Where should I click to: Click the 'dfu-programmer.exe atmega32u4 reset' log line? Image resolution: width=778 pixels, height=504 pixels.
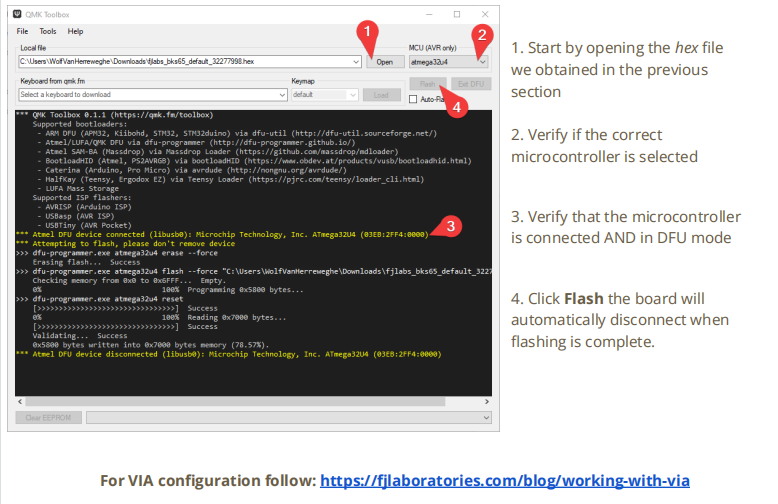point(100,299)
